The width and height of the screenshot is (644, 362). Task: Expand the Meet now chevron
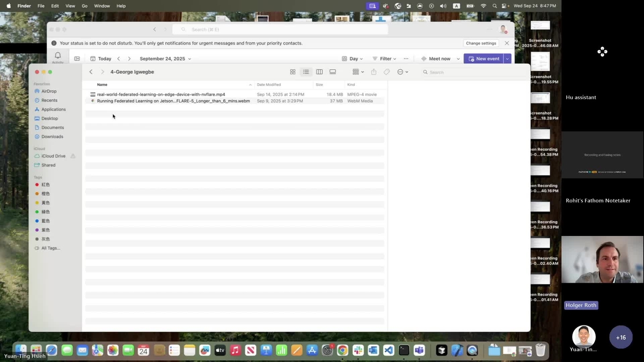pyautogui.click(x=458, y=59)
